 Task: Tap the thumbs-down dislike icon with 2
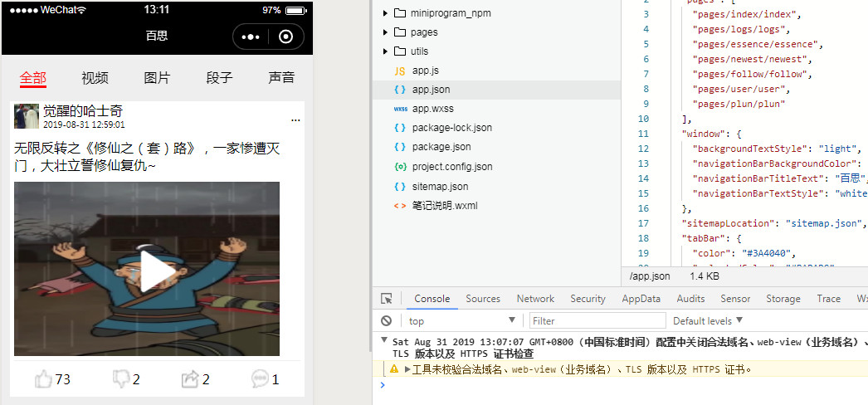point(121,379)
